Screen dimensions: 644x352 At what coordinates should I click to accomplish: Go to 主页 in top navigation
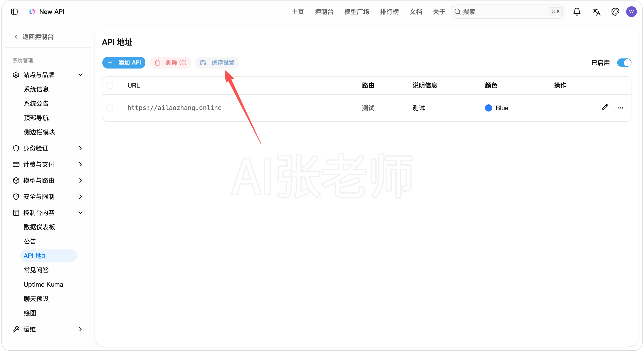tap(297, 12)
